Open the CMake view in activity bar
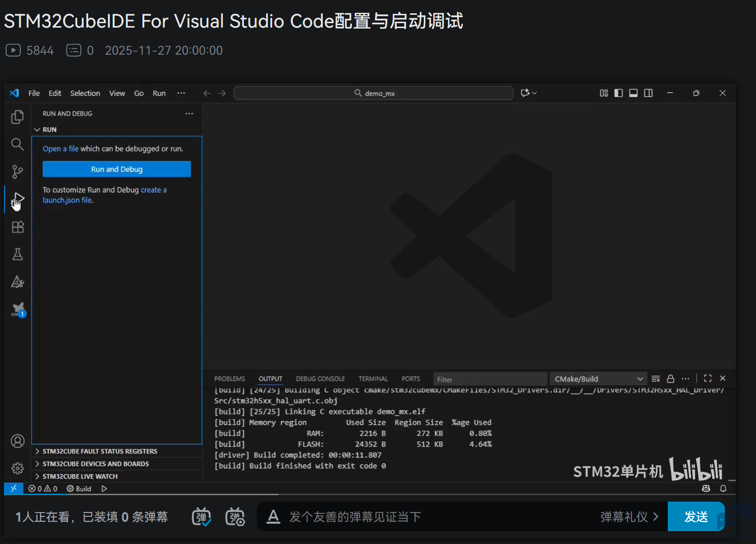 [x=17, y=282]
